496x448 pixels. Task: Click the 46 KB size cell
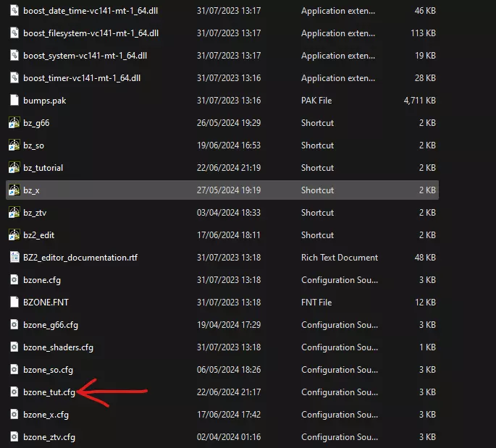click(425, 10)
